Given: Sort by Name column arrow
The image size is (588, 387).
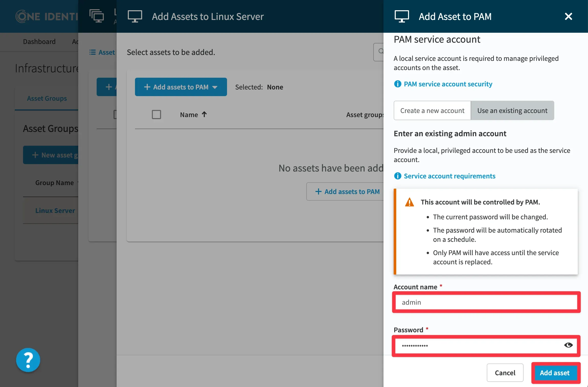Looking at the screenshot, I should point(204,114).
